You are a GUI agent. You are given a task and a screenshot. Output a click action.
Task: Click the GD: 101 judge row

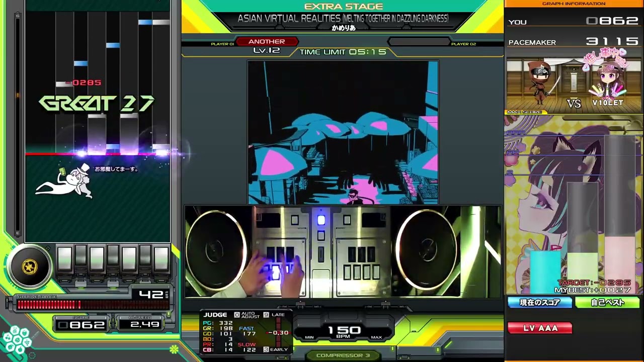click(218, 333)
